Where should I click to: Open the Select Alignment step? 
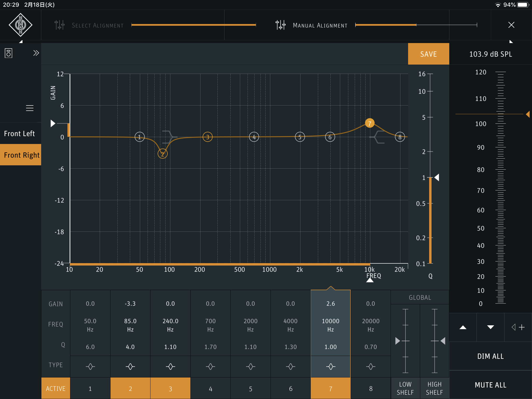point(98,25)
